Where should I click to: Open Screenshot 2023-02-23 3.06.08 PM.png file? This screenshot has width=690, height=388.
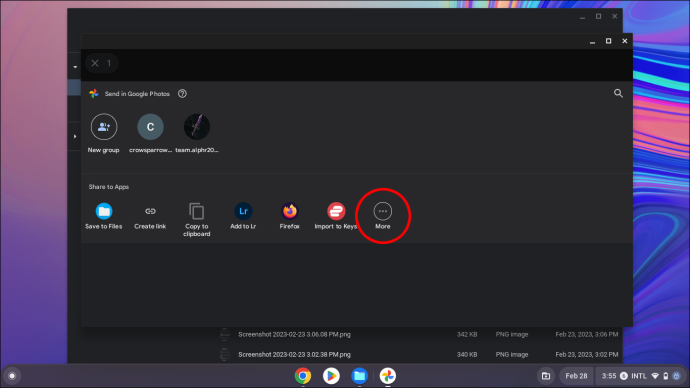(x=294, y=334)
